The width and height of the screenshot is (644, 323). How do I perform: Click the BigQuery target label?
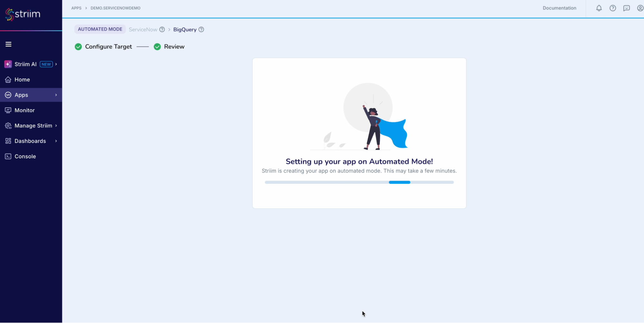click(x=185, y=29)
